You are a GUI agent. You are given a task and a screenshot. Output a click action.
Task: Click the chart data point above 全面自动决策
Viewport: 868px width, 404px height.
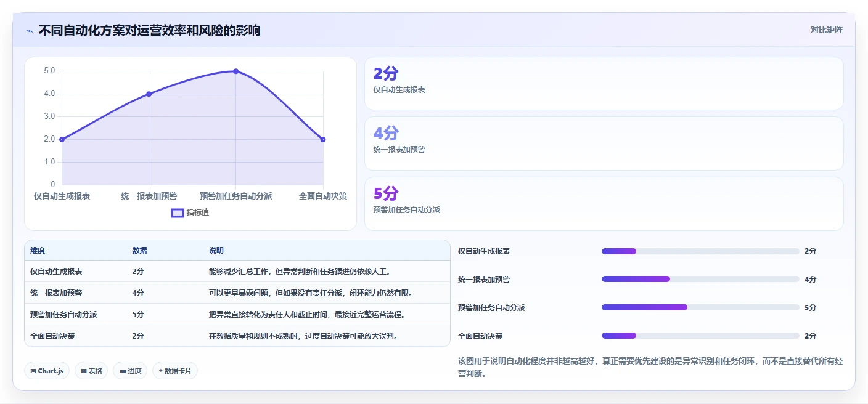click(x=323, y=139)
